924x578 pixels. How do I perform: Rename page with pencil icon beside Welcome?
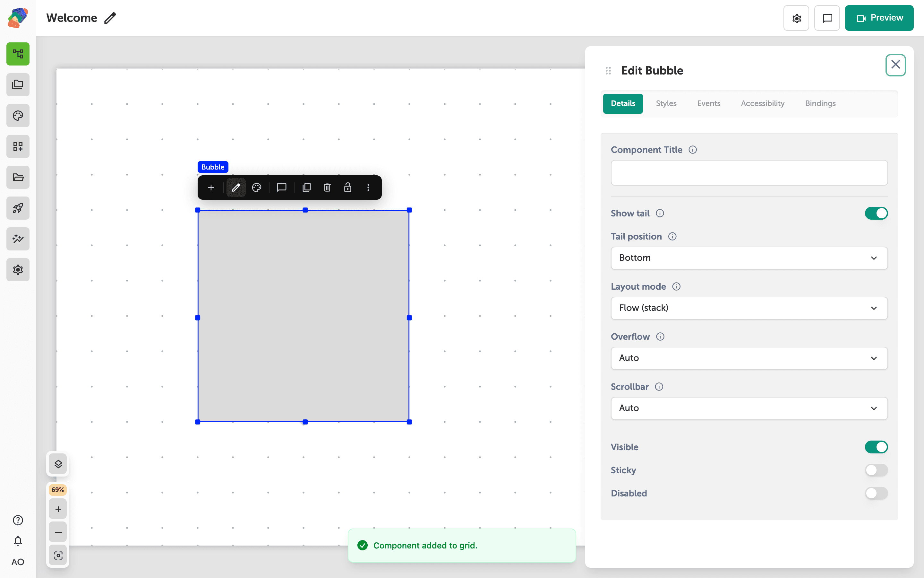110,18
